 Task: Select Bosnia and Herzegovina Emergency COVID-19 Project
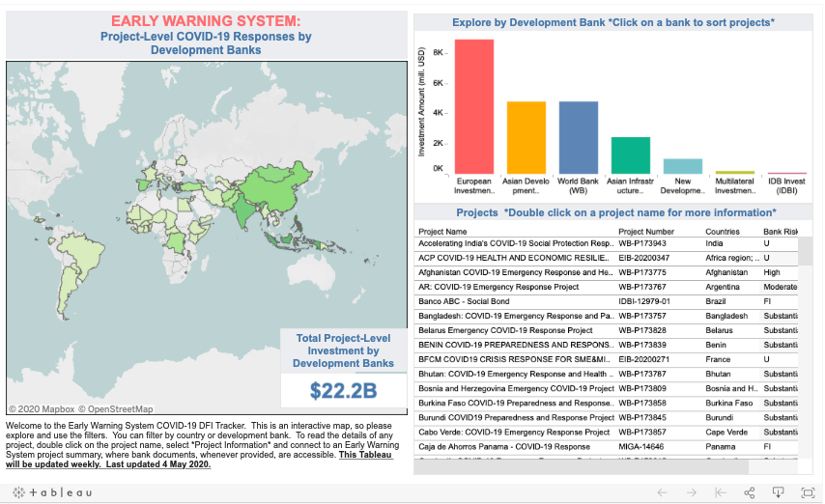pos(516,388)
